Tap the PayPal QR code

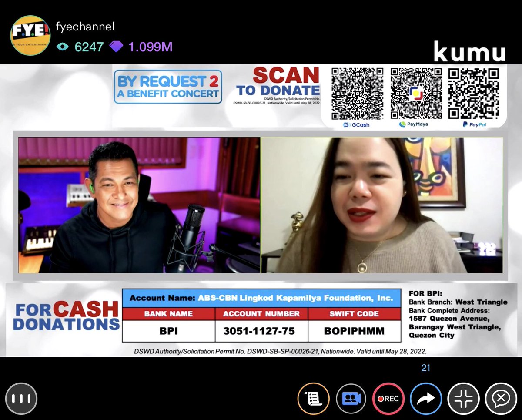(x=474, y=93)
